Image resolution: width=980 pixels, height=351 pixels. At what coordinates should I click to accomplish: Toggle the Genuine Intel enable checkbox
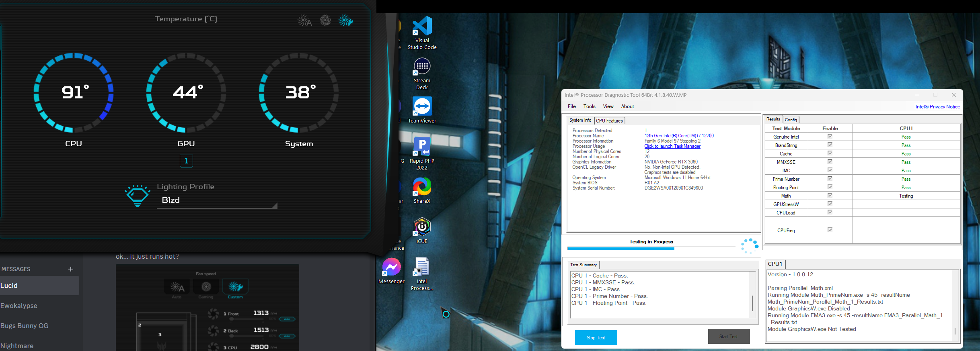(x=830, y=137)
